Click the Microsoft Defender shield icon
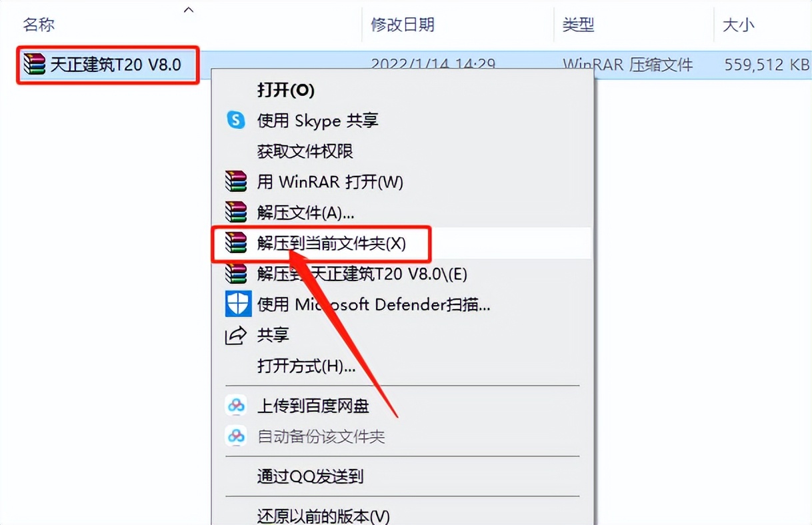Screen dimensions: 812x525 coord(237,304)
